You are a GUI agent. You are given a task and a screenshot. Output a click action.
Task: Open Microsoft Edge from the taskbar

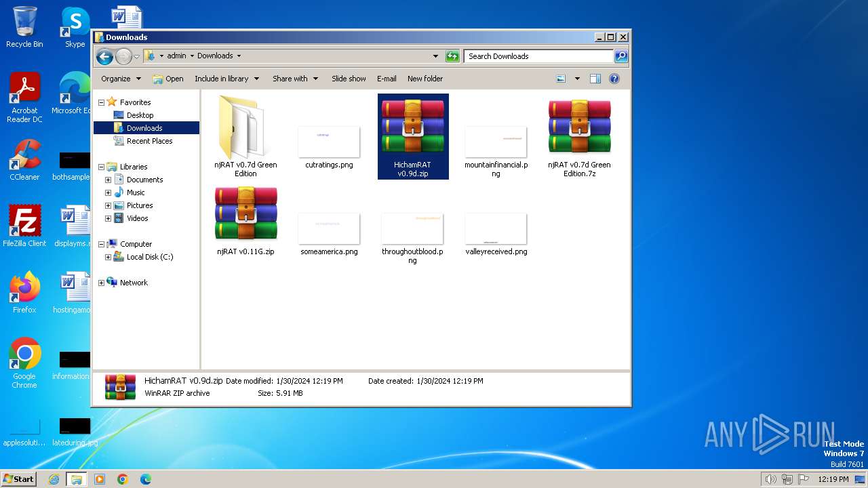146,479
